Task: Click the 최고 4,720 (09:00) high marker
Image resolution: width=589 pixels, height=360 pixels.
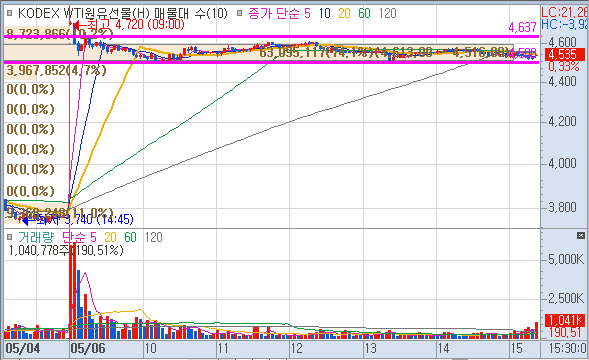Action: point(136,25)
